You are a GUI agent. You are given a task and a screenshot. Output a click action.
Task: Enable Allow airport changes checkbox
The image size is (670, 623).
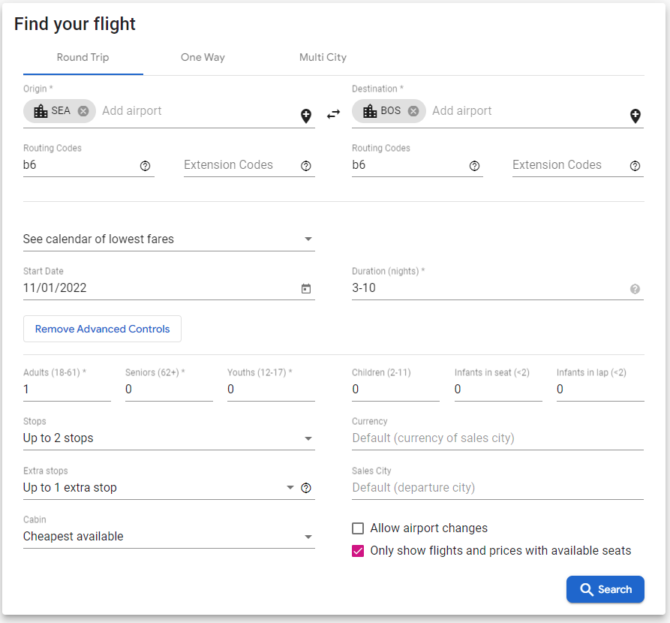358,529
